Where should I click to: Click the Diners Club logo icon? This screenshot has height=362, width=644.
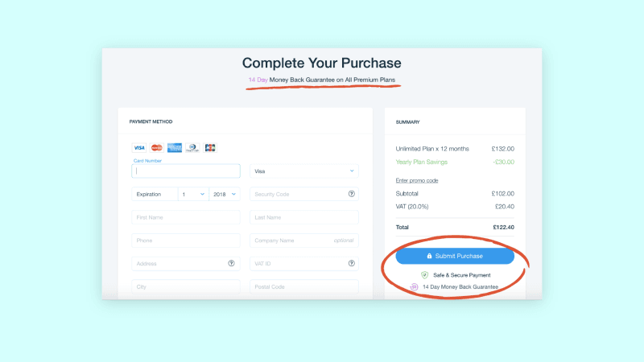click(x=192, y=148)
